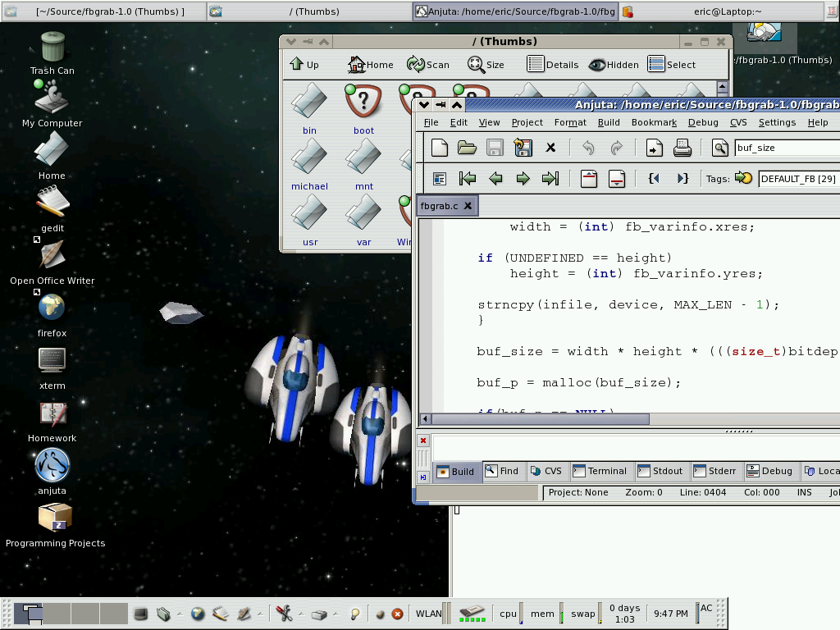Click Size in the Thumbs toolbar
This screenshot has height=630, width=840.
coord(486,64)
